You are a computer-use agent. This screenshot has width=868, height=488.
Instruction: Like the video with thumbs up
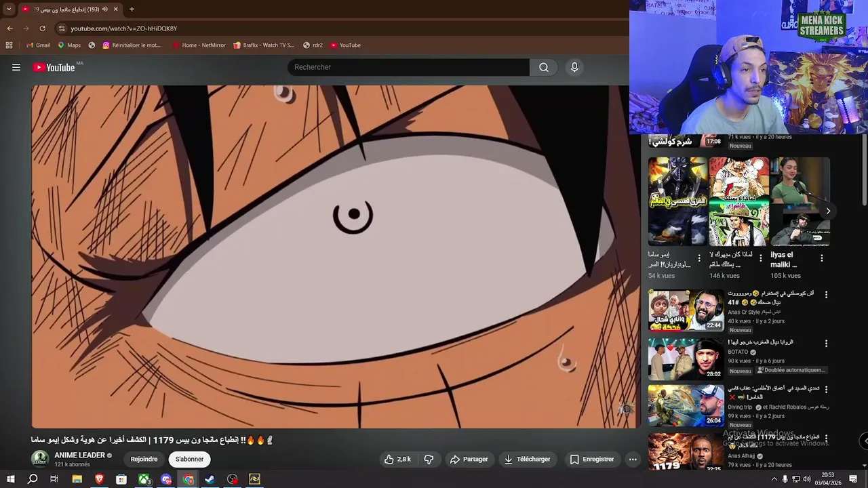tap(398, 459)
